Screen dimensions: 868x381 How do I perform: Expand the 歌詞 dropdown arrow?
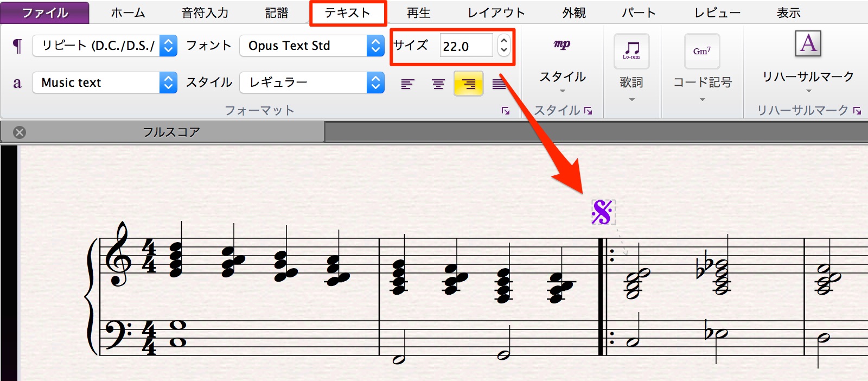(631, 100)
